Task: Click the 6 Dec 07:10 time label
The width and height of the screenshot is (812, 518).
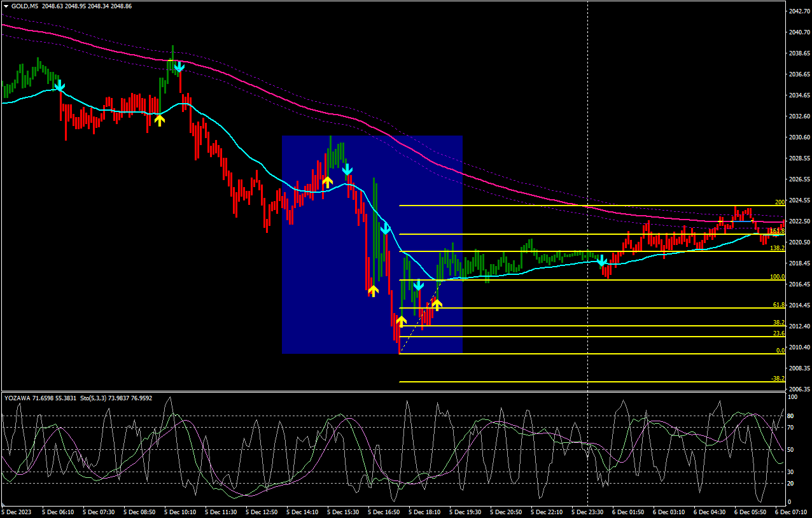Action: click(x=791, y=512)
